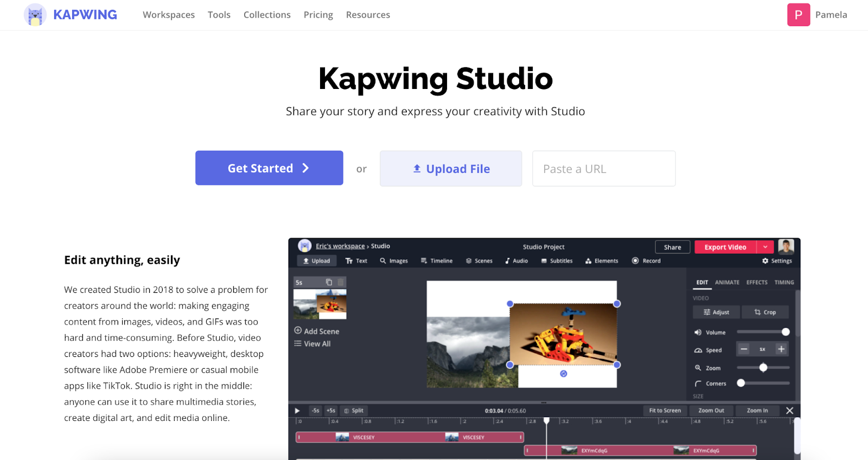Screen dimensions: 868x460
Task: Click the Speed gauge icon
Action: click(698, 350)
